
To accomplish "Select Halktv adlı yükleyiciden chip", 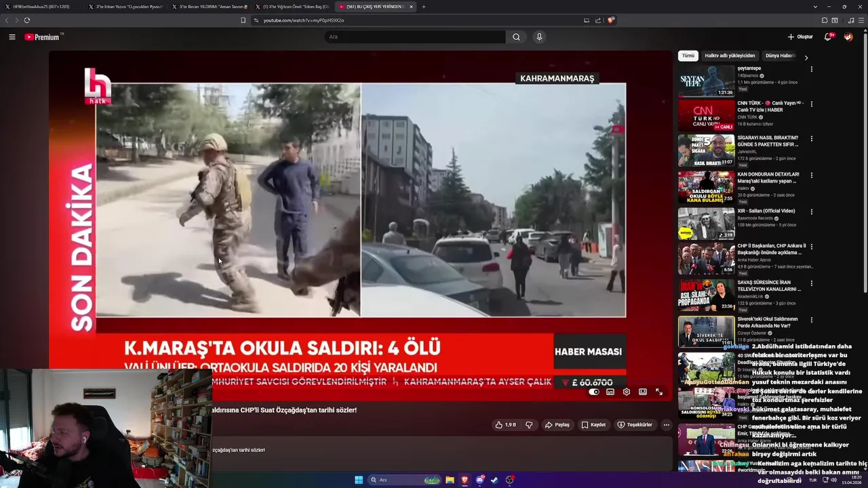I will click(x=730, y=56).
